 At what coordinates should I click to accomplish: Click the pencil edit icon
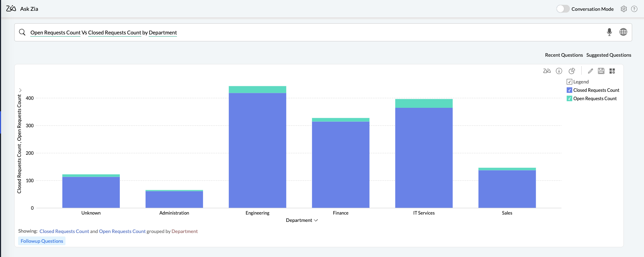point(590,71)
